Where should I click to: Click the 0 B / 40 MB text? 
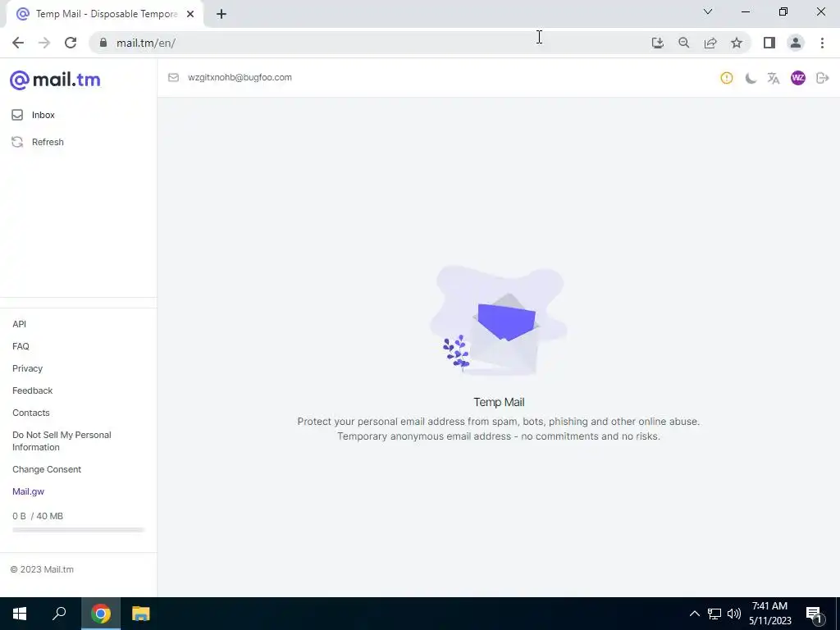point(38,516)
